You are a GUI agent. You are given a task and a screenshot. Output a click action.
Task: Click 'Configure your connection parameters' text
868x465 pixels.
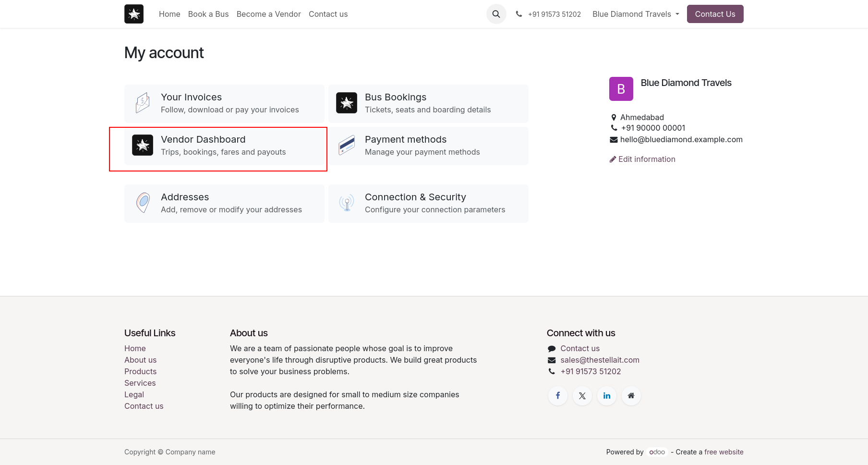tap(435, 209)
